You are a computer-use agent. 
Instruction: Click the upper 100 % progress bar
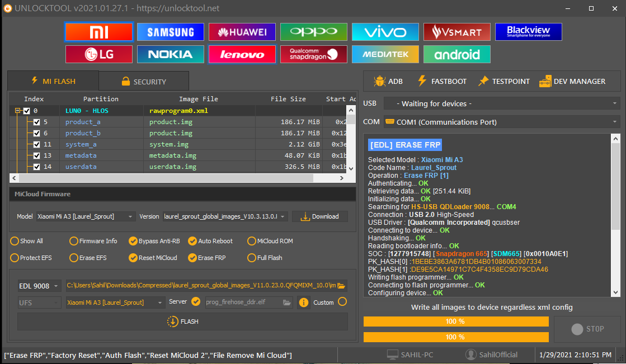pos(456,322)
